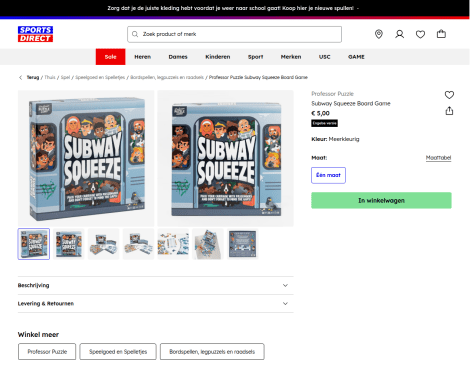Image resolution: width=475 pixels, height=380 pixels.
Task: Go to Spel breadcrumb
Action: click(x=65, y=77)
